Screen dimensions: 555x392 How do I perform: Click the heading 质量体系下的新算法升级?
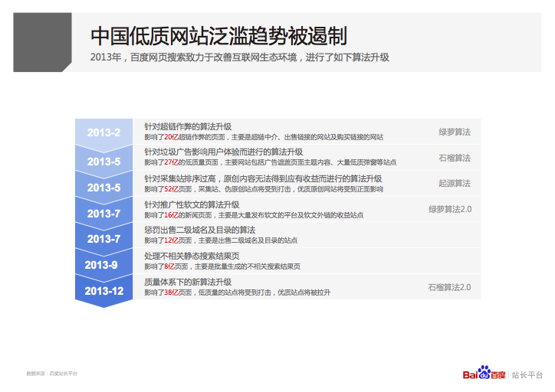tap(188, 282)
